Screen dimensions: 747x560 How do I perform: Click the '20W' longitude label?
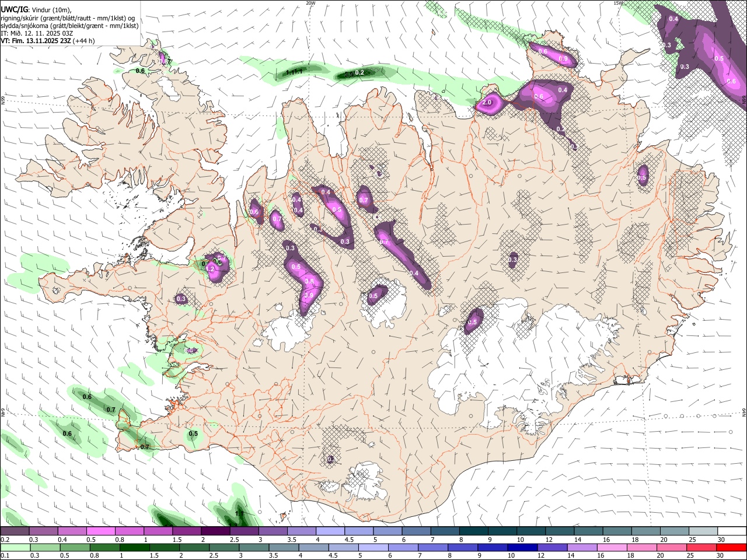(x=310, y=3)
